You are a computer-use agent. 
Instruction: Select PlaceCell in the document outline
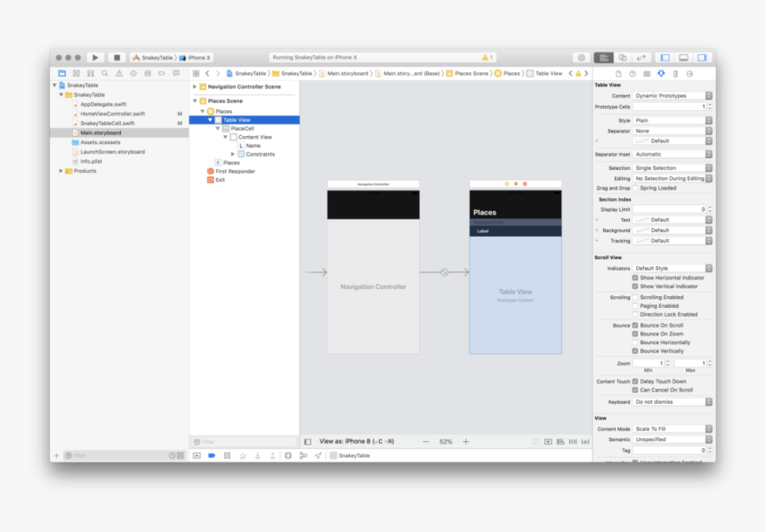tap(242, 128)
